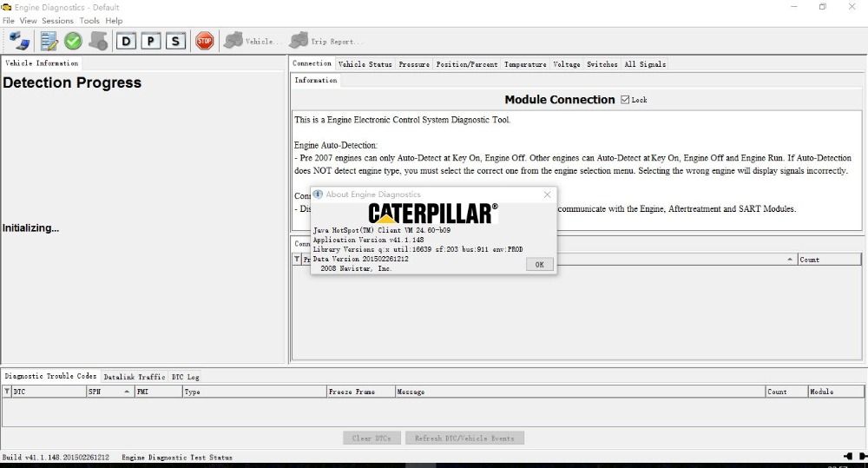
Task: Click the connector plug icon in status bar
Action: pos(856,457)
